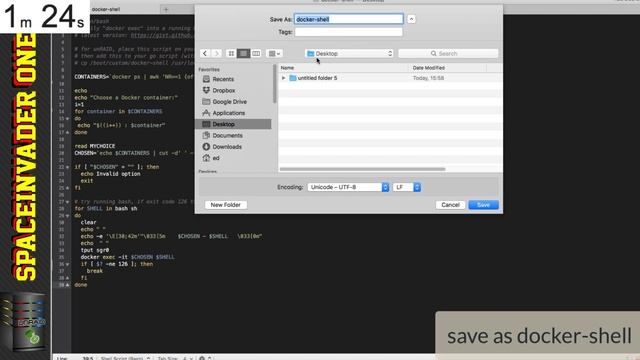This screenshot has height=360, width=640.
Task: Click the horizontal scrollbar under file list
Action: (362, 169)
